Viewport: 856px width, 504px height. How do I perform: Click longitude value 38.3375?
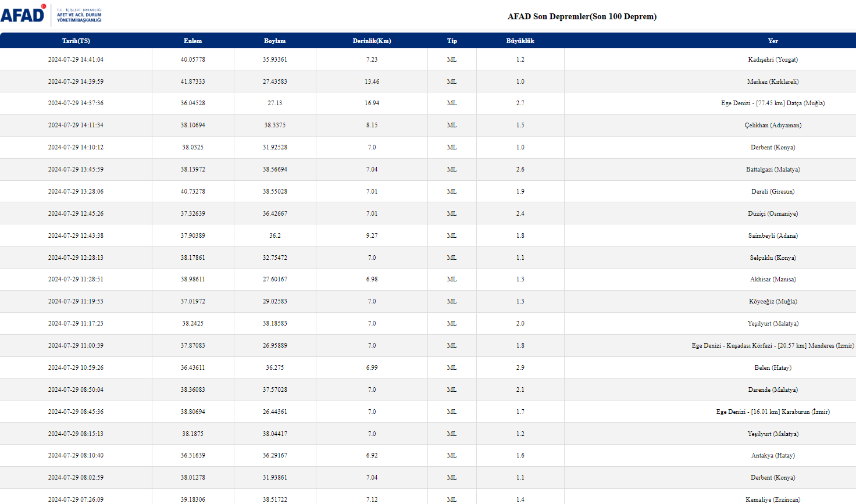pos(275,125)
